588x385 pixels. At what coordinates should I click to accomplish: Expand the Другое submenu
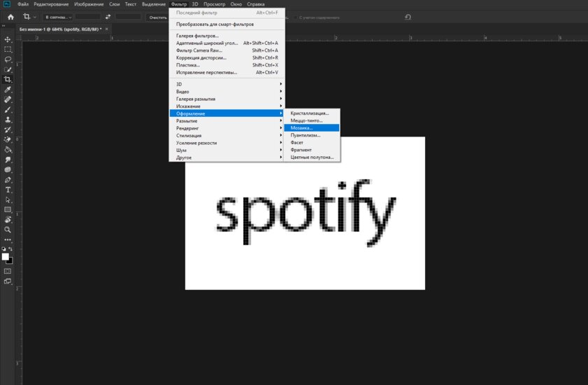click(227, 157)
